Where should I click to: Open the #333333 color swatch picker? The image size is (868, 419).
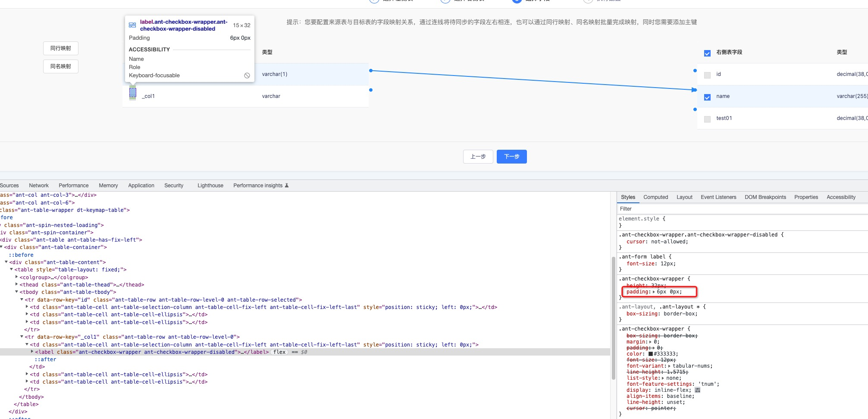click(651, 354)
